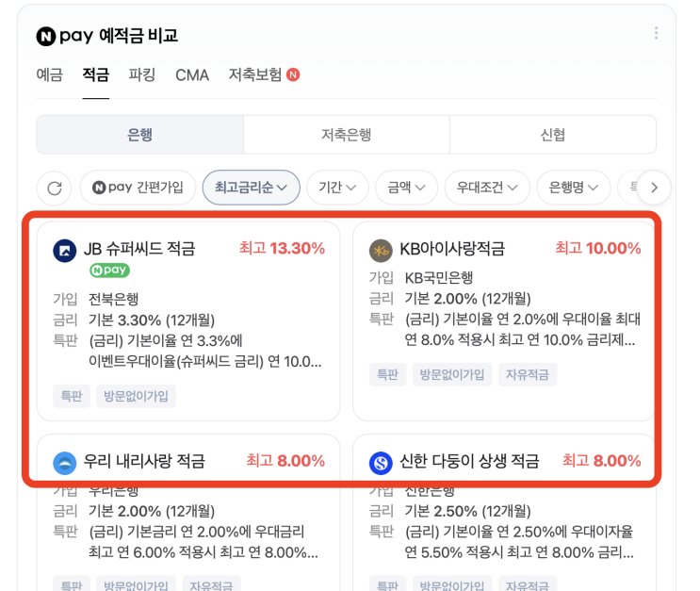This screenshot has height=591, width=700.
Task: Open the CMA tab
Action: pyautogui.click(x=192, y=75)
